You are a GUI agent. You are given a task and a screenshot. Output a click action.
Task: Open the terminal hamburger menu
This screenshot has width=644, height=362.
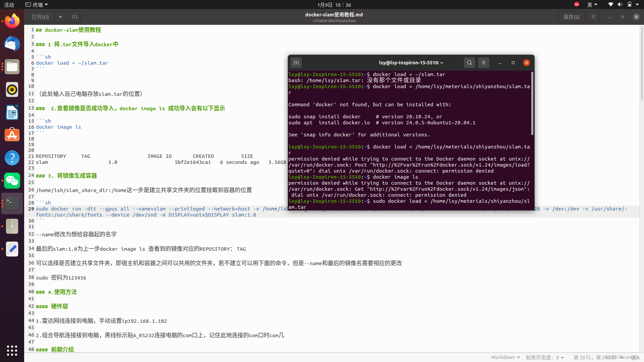483,63
